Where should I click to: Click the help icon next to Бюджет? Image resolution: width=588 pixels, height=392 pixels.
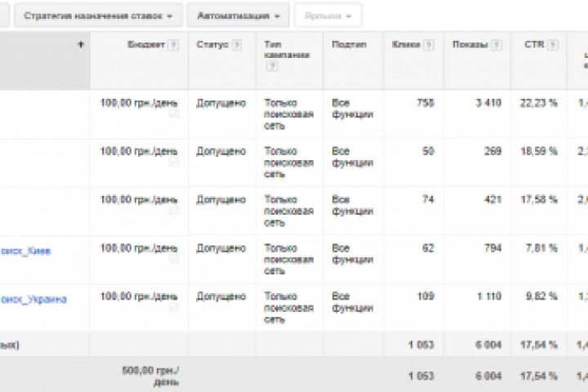point(173,45)
